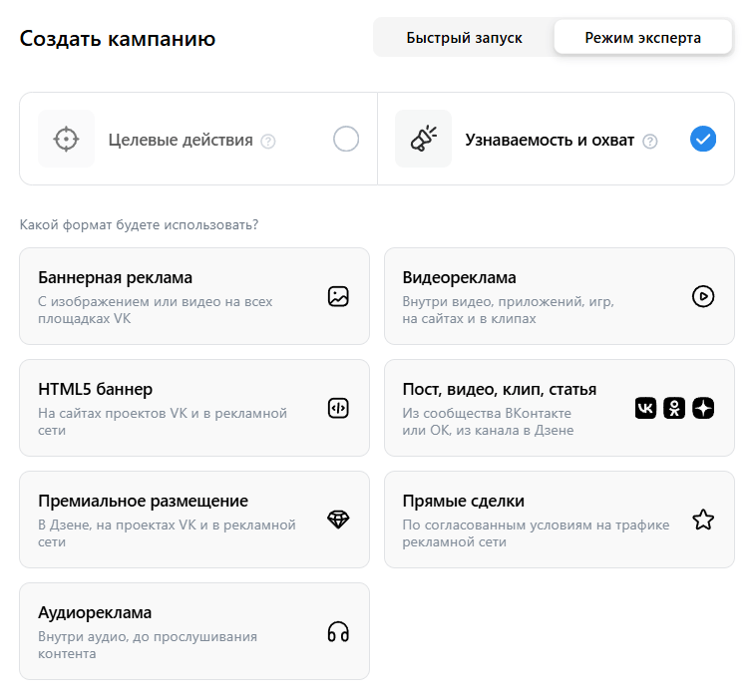Select the Аудиореклама format title
Viewport: 755px width, 700px height.
click(95, 612)
